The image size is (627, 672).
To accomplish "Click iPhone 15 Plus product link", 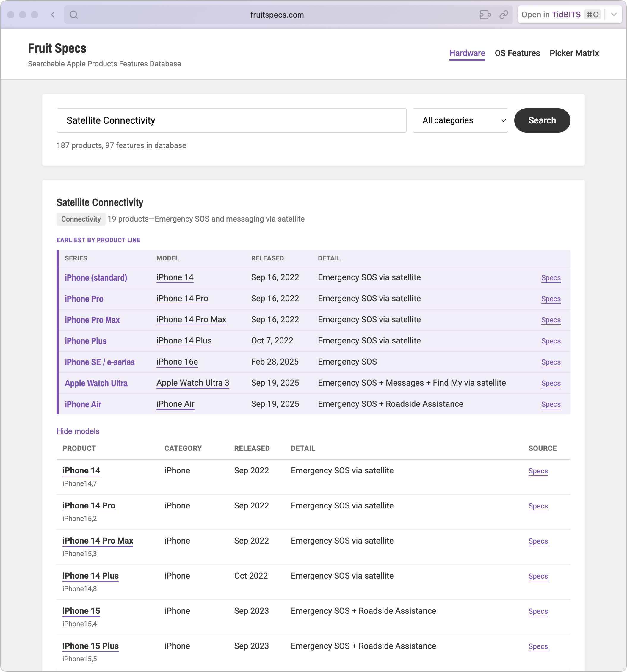I will click(x=90, y=646).
